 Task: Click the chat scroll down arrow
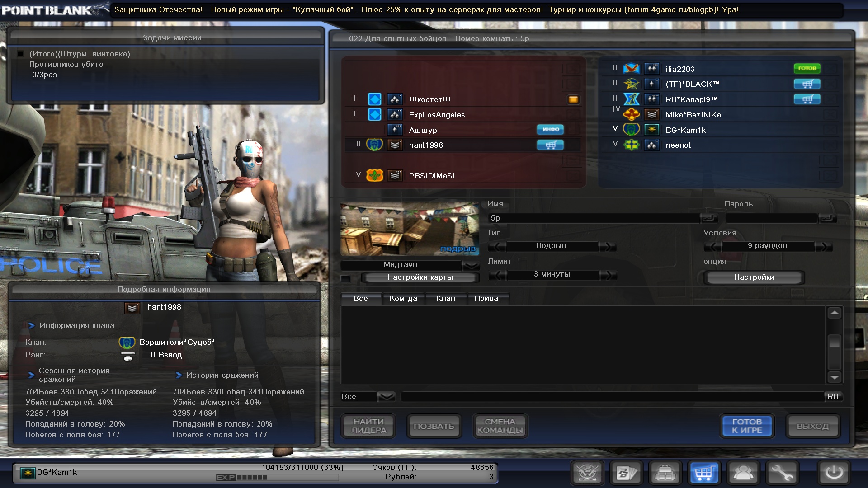pyautogui.click(x=834, y=377)
